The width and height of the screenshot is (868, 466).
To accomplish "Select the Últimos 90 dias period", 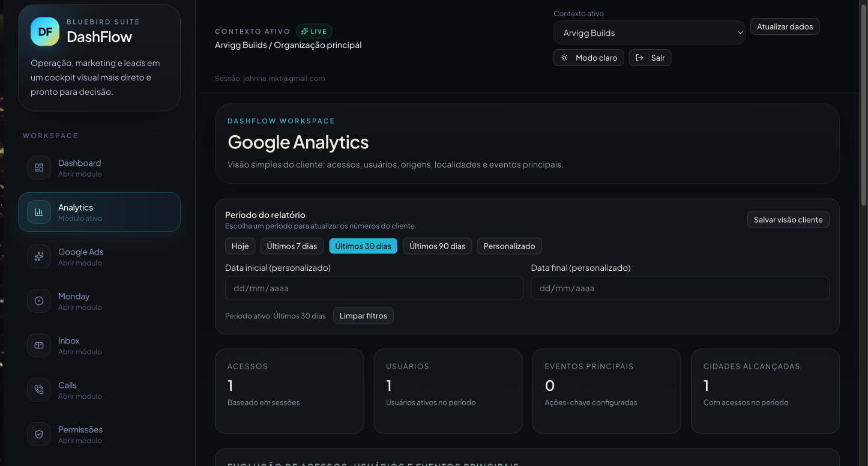I will pyautogui.click(x=437, y=246).
